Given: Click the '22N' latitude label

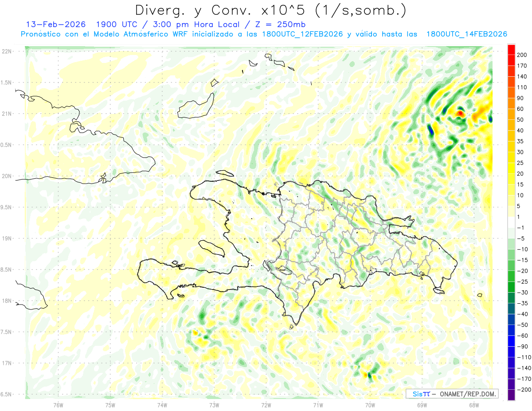Looking at the screenshot, I should [6, 51].
